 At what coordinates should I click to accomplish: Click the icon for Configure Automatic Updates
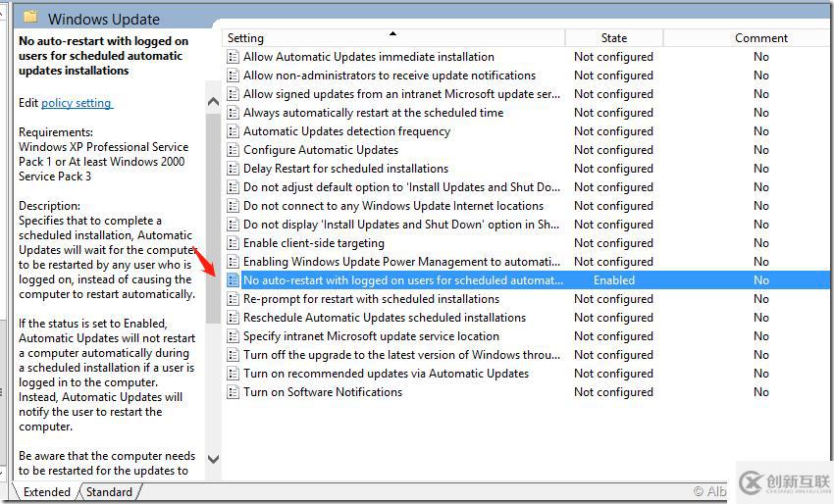233,150
